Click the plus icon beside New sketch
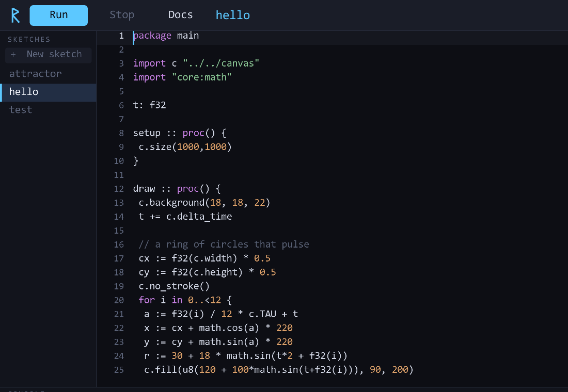 coord(13,54)
